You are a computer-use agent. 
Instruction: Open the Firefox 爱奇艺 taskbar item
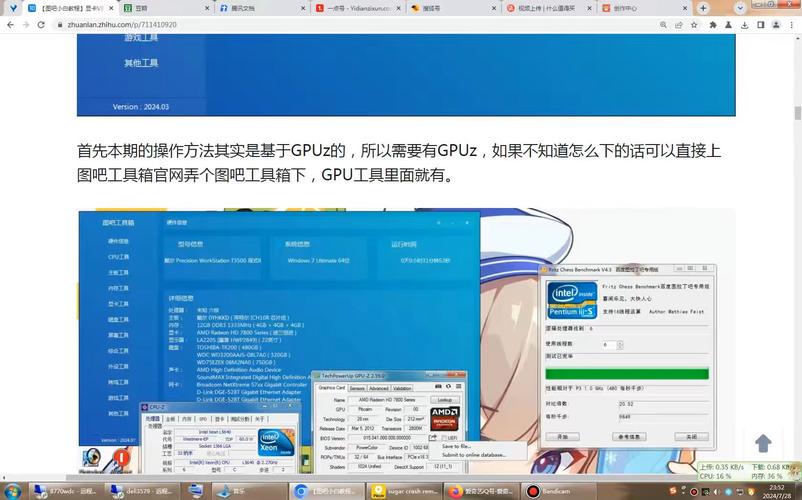[481, 491]
